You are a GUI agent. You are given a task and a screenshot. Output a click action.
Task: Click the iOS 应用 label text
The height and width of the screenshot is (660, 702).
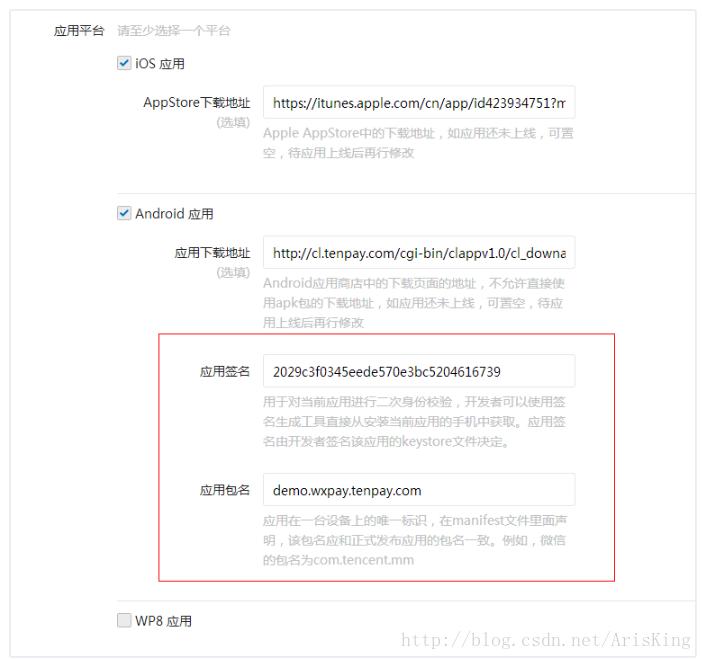pyautogui.click(x=160, y=64)
